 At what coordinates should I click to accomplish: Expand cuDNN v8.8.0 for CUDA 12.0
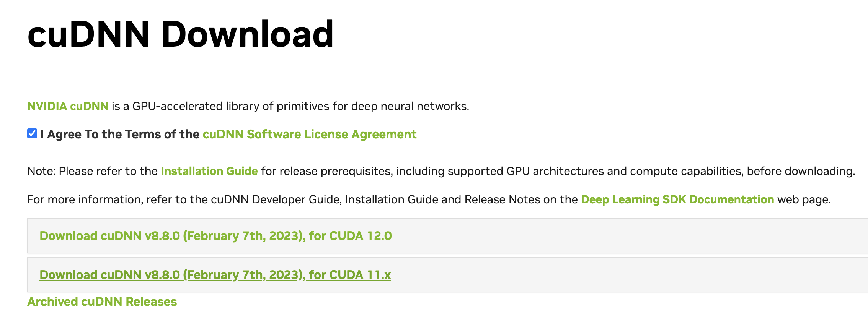[215, 236]
